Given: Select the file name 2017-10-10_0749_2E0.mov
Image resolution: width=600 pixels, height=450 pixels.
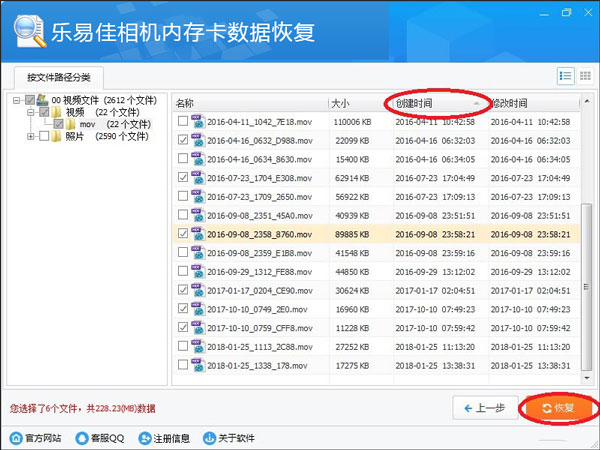Looking at the screenshot, I should (257, 310).
